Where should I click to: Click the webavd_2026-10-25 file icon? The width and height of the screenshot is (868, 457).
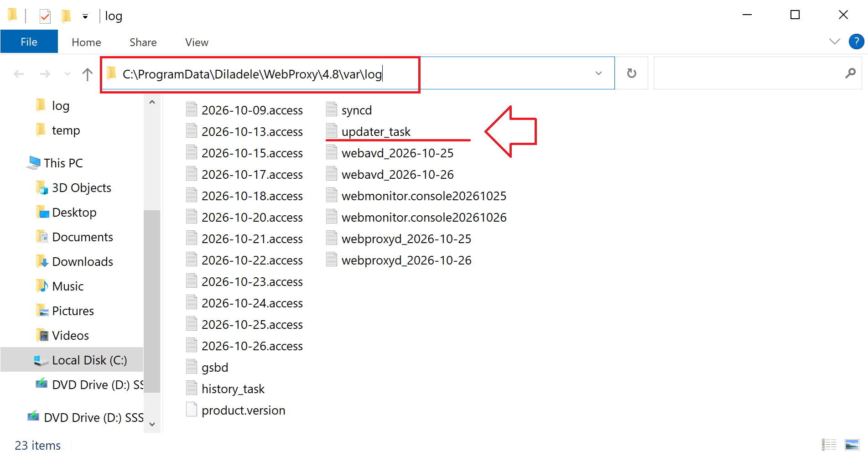click(332, 152)
